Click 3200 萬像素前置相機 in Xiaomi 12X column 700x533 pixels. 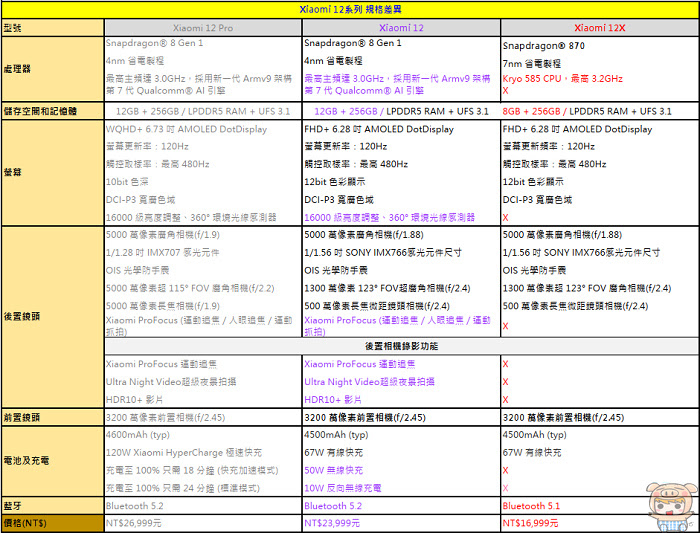(563, 417)
